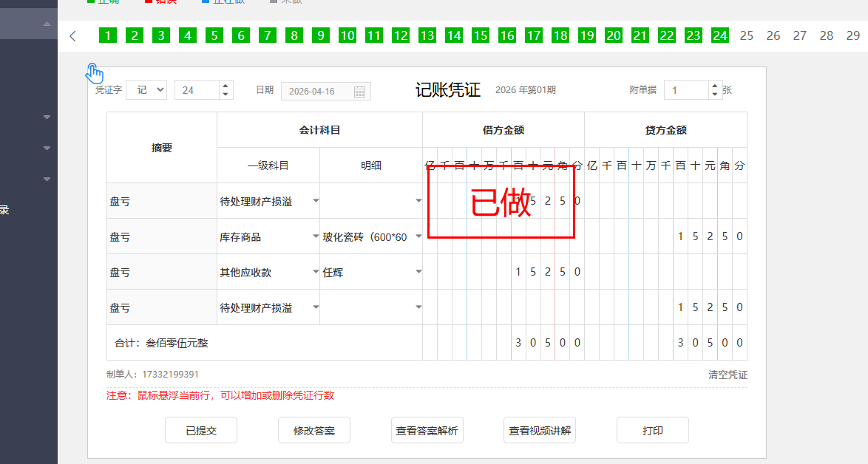Watch the explanation via 查看视频讲解
868x464 pixels.
540,430
